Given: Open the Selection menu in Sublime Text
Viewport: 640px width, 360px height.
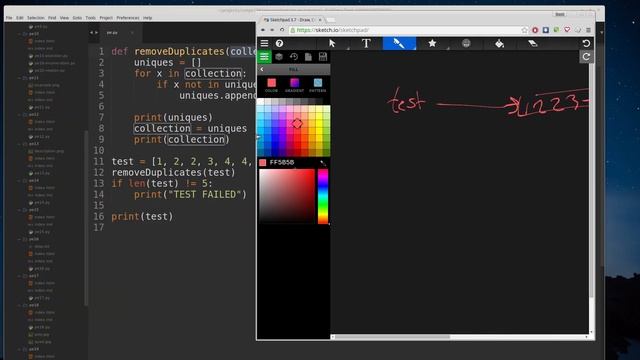Looking at the screenshot, I should point(36,18).
